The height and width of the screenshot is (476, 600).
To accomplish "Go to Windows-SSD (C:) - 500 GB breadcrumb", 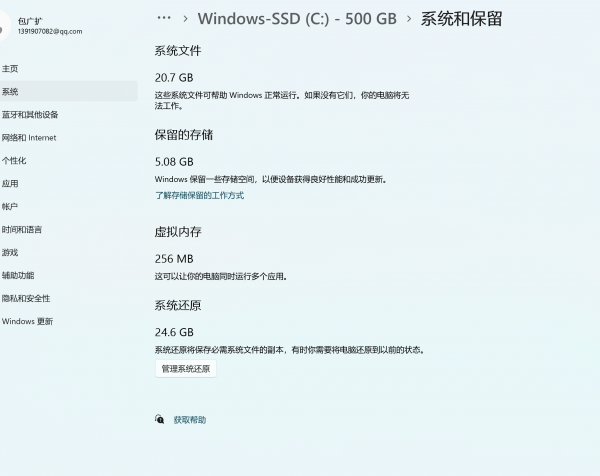I will 297,19.
